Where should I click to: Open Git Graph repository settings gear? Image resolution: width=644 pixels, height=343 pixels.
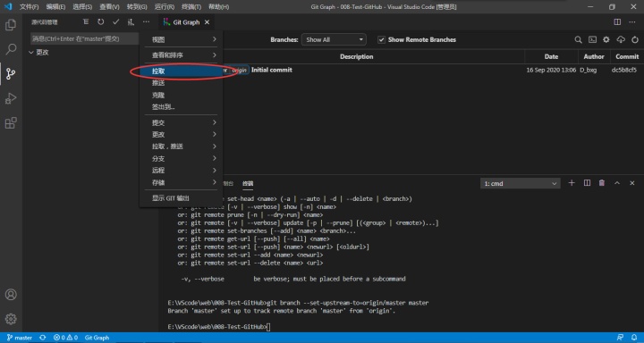click(x=606, y=40)
